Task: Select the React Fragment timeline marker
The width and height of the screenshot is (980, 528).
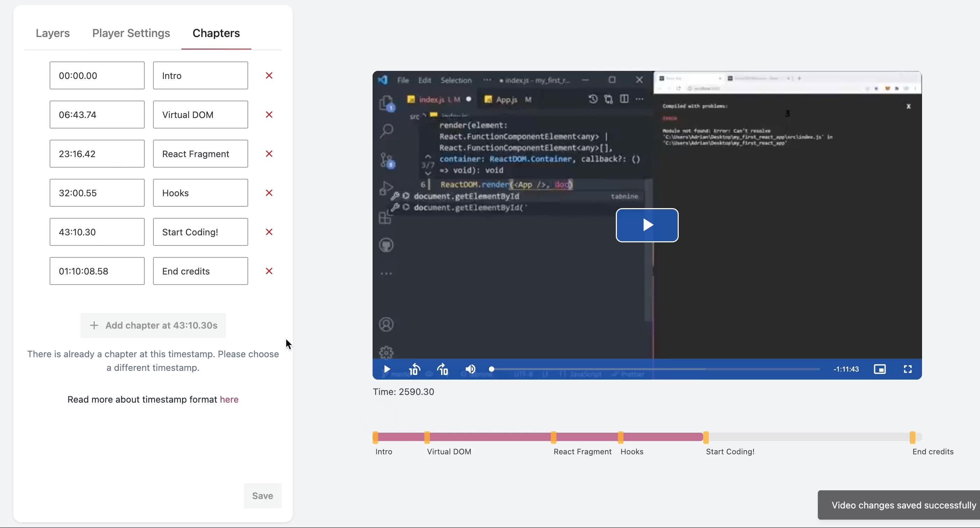Action: pyautogui.click(x=554, y=438)
